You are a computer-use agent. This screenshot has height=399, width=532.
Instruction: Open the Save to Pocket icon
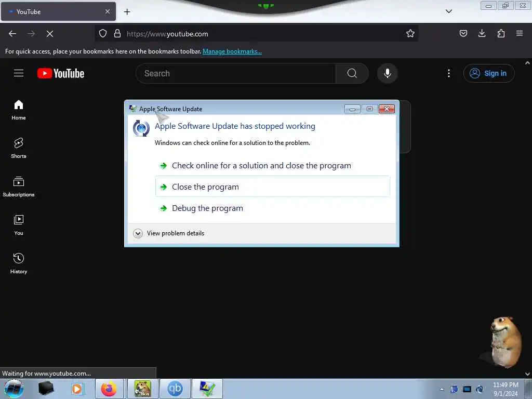point(463,34)
